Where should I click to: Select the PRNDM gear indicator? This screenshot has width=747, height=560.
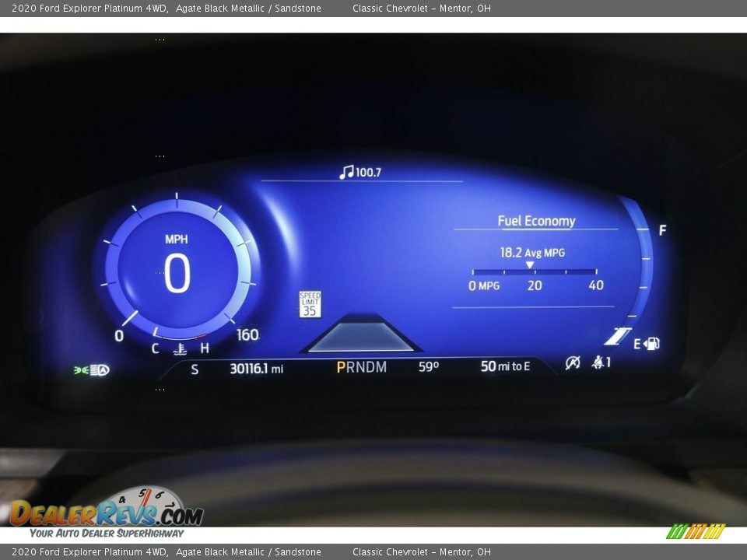(x=362, y=367)
